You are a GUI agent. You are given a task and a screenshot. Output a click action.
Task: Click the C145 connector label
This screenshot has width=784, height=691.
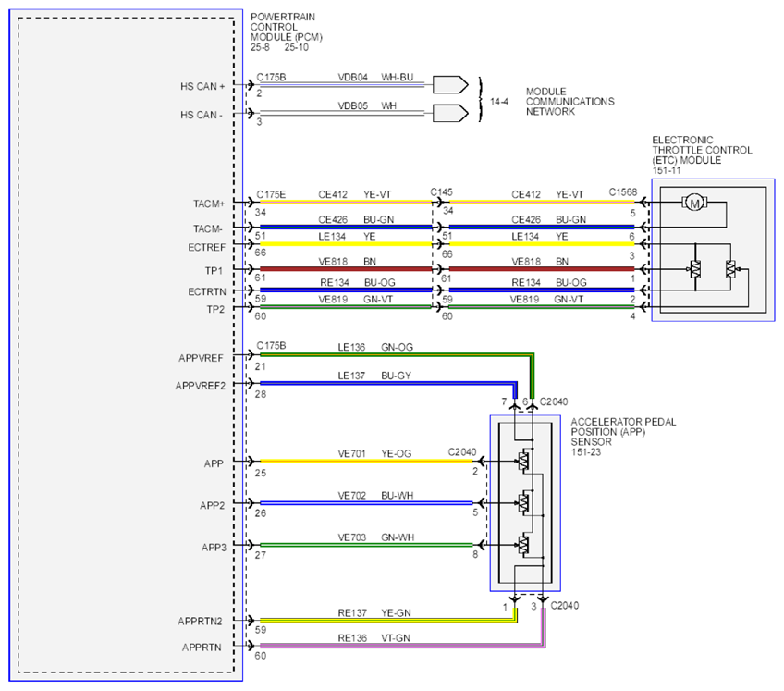[x=441, y=192]
